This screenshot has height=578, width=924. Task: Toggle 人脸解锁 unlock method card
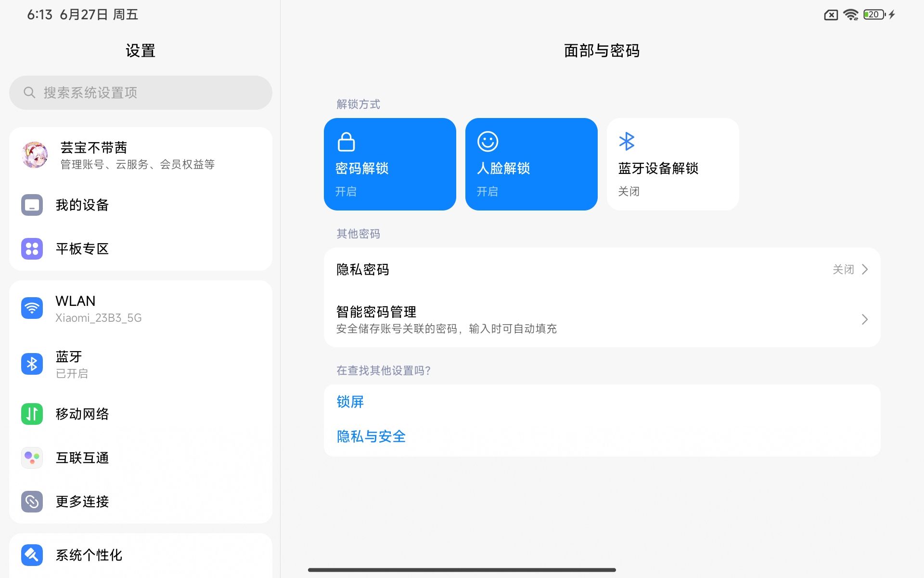531,164
